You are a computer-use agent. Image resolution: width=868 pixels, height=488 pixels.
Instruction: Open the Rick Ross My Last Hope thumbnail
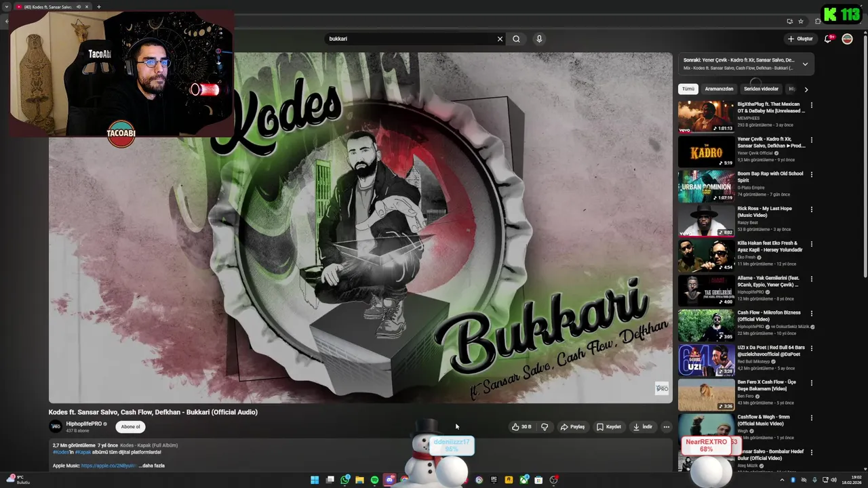tap(706, 221)
